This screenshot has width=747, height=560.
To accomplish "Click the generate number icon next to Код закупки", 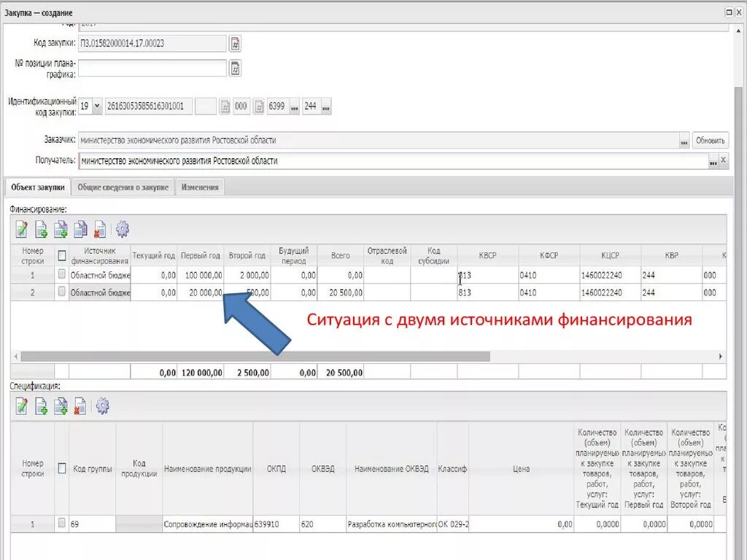I will coord(235,43).
